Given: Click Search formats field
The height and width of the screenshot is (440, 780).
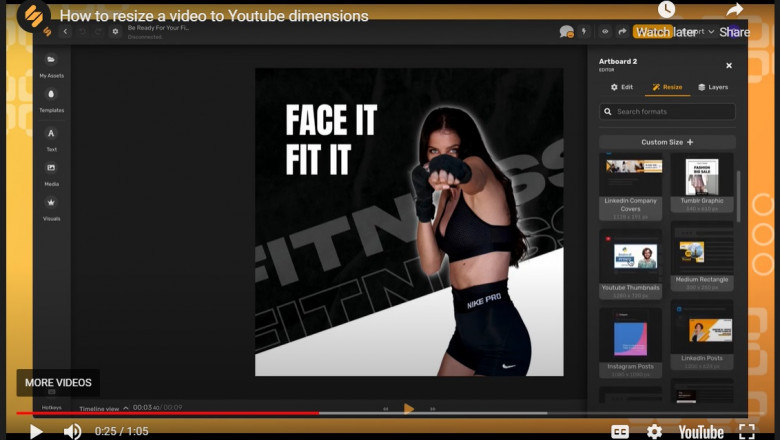Looking at the screenshot, I should [667, 111].
